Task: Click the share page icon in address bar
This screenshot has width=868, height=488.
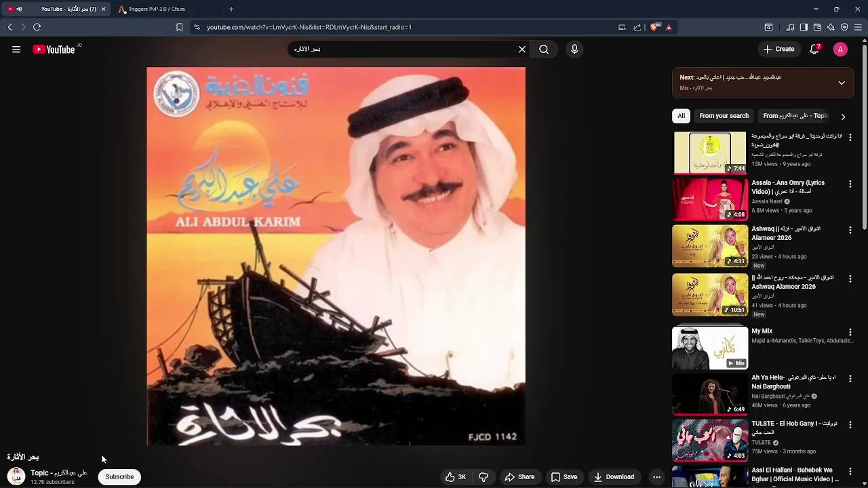Action: 637,27
